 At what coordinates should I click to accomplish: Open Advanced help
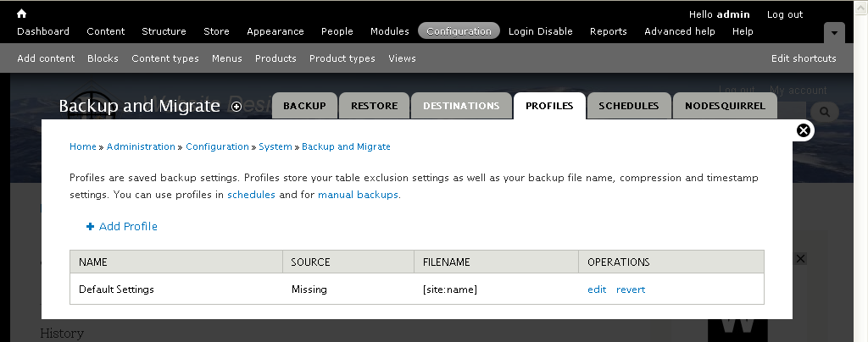coord(680,31)
